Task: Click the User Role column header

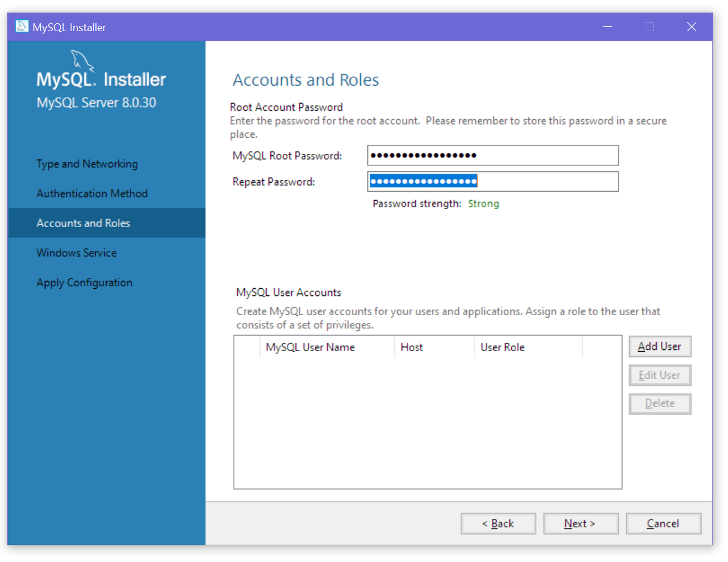Action: coord(528,347)
